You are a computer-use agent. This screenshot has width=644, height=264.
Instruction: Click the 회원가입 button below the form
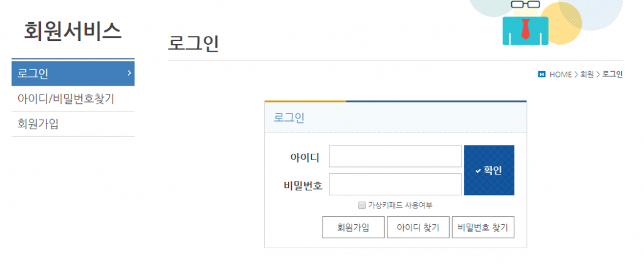353,227
